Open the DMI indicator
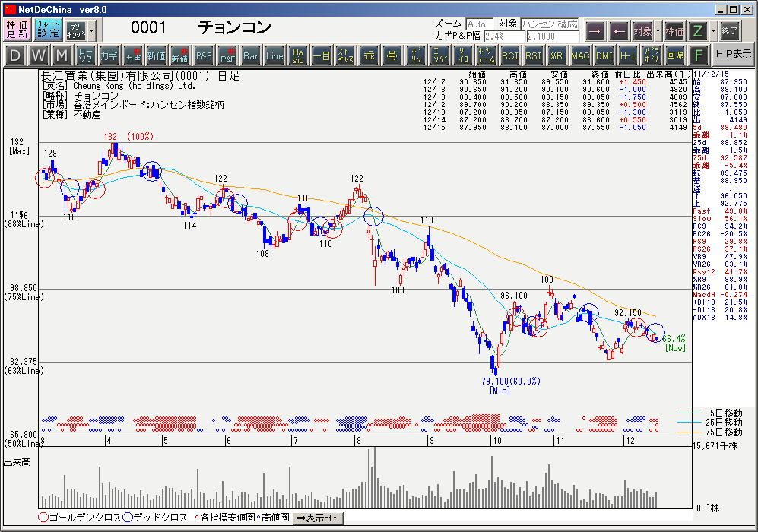The height and width of the screenshot is (532, 758). pyautogui.click(x=604, y=55)
